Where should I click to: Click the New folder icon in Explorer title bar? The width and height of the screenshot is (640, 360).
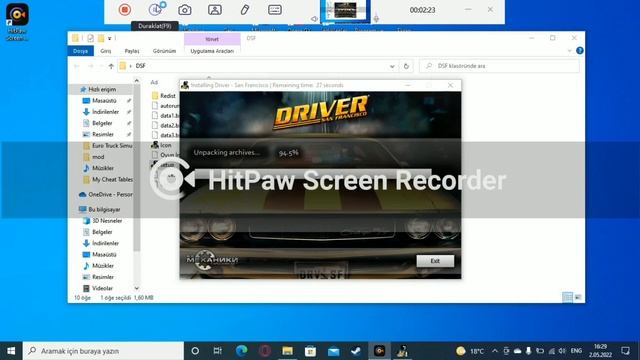pyautogui.click(x=100, y=38)
